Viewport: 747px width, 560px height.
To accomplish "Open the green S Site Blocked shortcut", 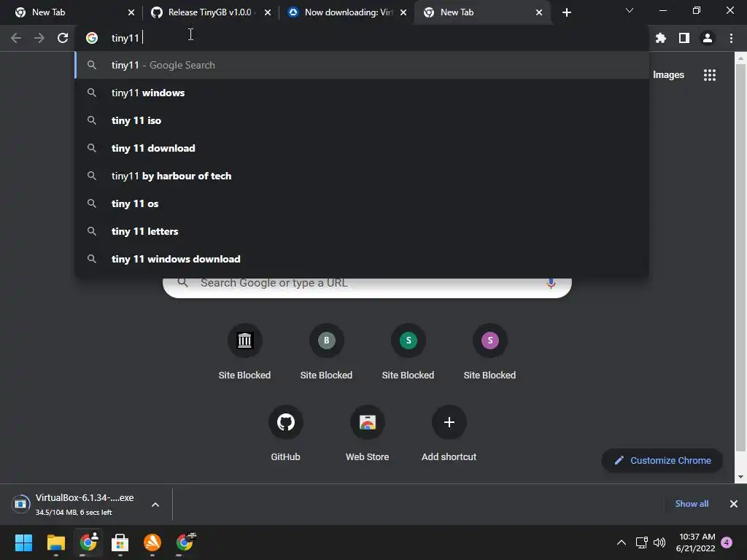I will [x=409, y=341].
